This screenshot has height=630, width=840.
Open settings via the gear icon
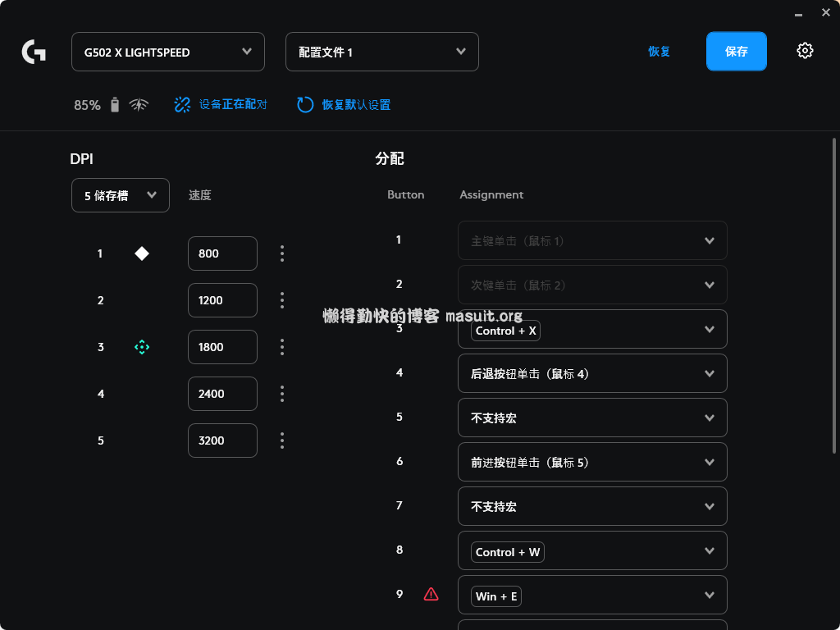[x=805, y=51]
